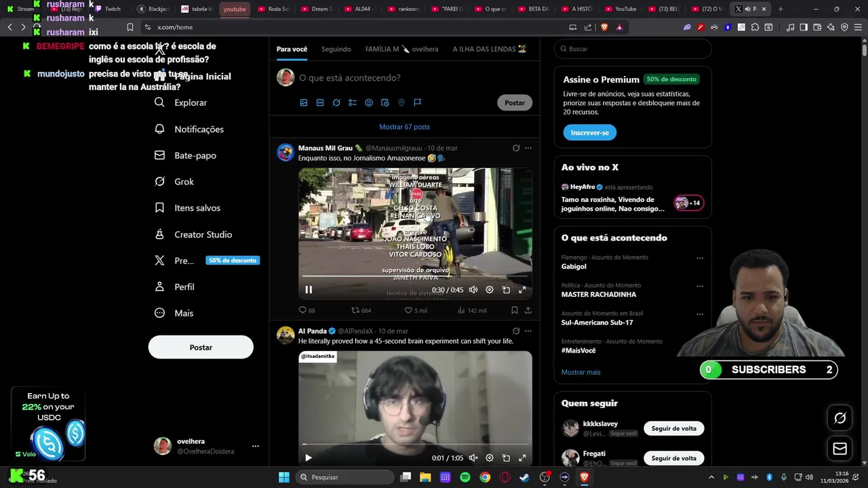Open Perfil in the sidebar
The height and width of the screenshot is (488, 868).
pos(174,287)
